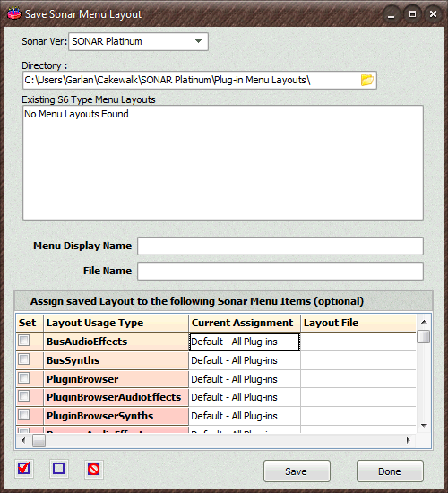Click the Current Assignment column header
This screenshot has width=448, height=493.
tap(245, 323)
